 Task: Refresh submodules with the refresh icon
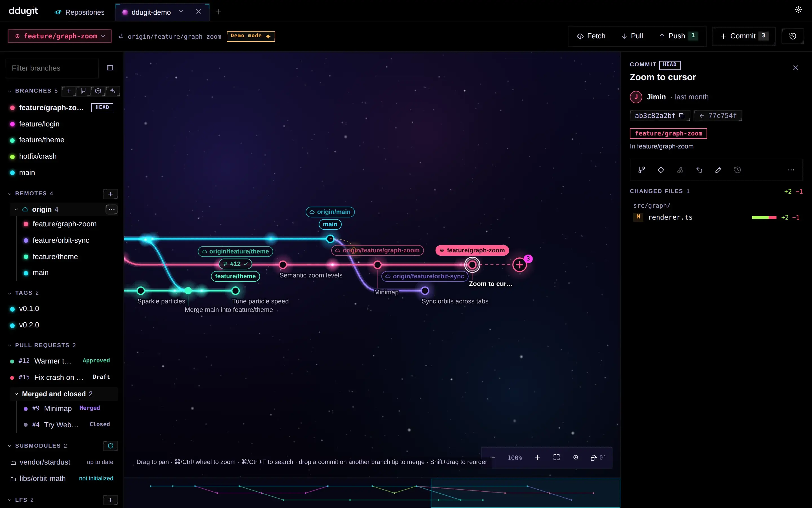click(x=111, y=446)
